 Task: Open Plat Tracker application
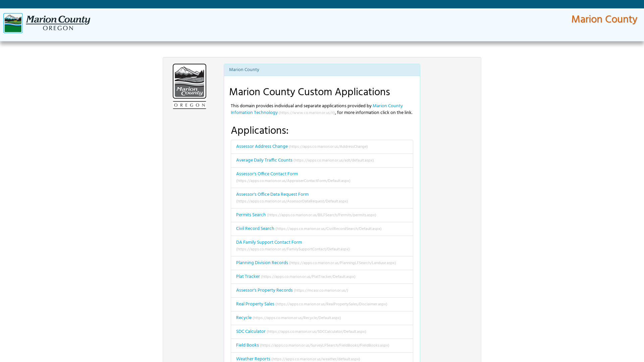tap(248, 277)
